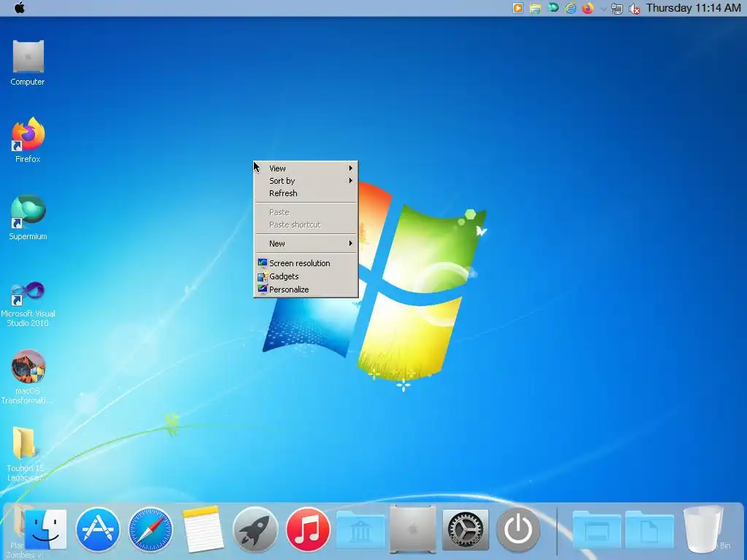Expand the View submenu
The height and width of the screenshot is (560, 747).
click(306, 168)
